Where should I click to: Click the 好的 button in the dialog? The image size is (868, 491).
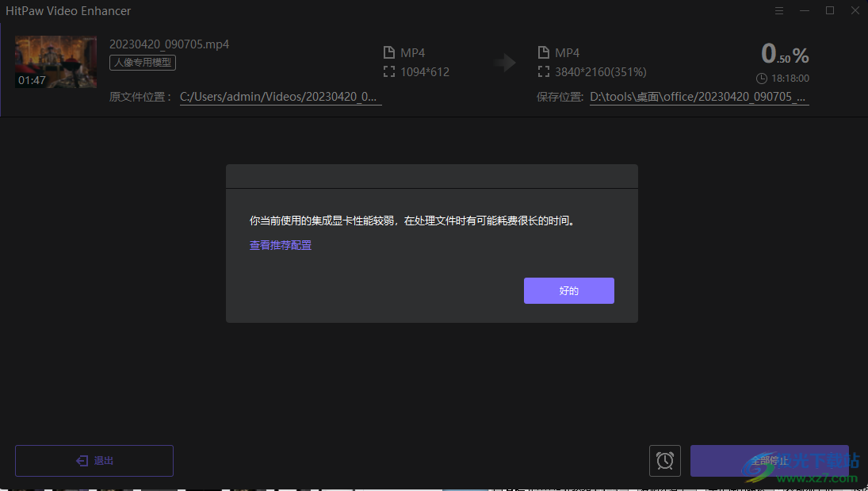568,290
